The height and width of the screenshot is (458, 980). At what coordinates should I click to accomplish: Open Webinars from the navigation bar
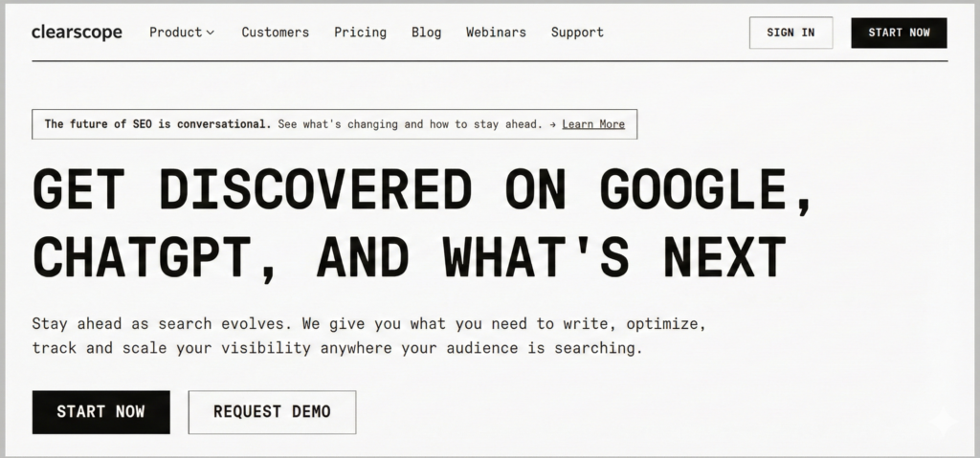click(x=496, y=33)
